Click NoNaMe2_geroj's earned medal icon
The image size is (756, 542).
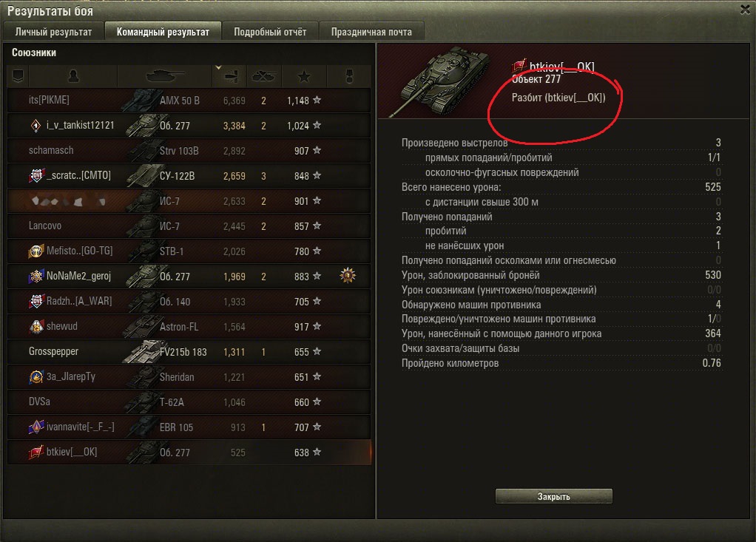[x=348, y=276]
